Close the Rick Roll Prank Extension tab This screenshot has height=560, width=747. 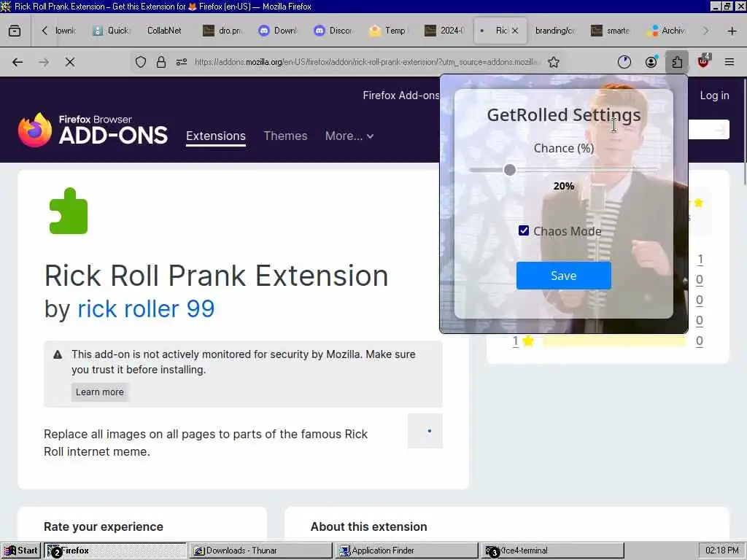click(x=514, y=31)
